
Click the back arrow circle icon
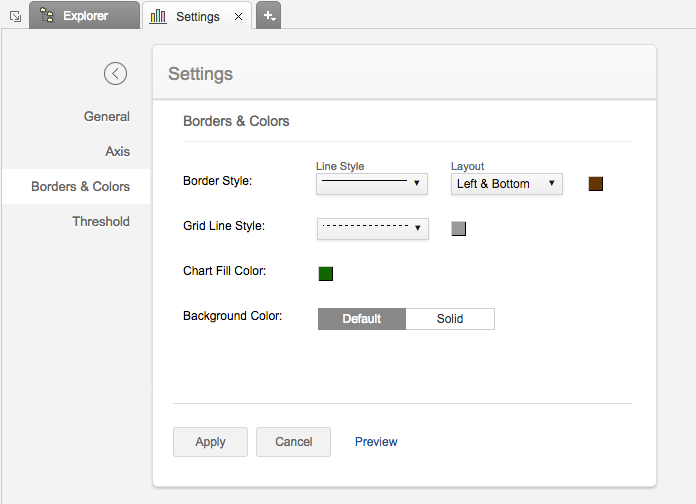(115, 73)
